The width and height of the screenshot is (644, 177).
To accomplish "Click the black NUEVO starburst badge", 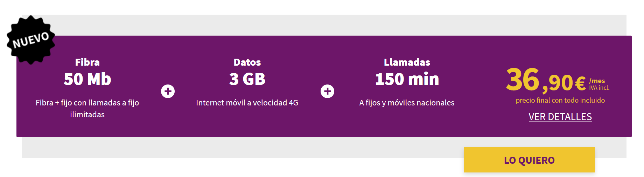I will pyautogui.click(x=31, y=40).
